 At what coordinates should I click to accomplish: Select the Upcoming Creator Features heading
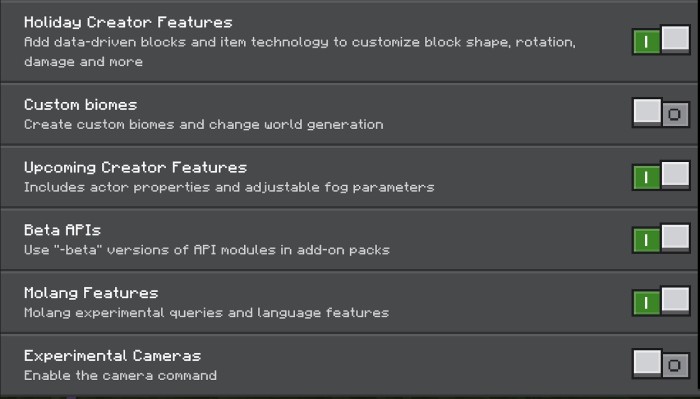[135, 168]
